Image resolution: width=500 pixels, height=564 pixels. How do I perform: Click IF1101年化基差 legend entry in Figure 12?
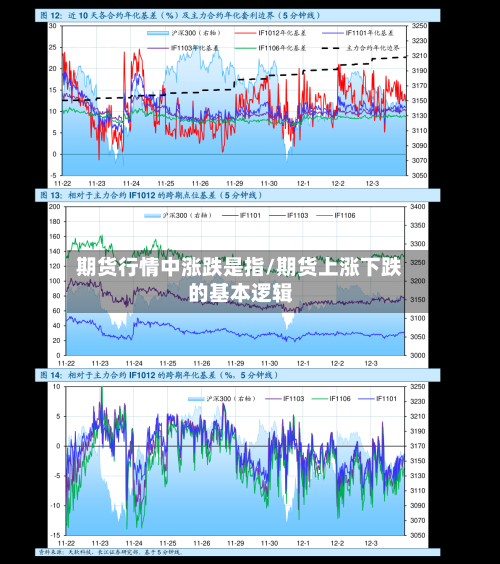pyautogui.click(x=358, y=33)
